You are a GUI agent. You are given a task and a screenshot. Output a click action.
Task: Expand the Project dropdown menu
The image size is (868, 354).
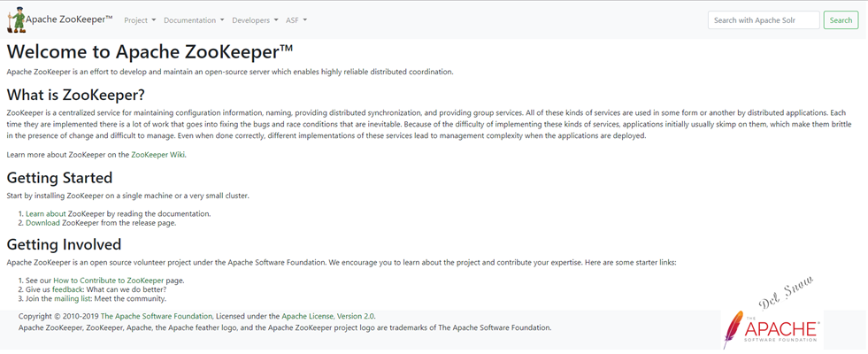pos(140,20)
